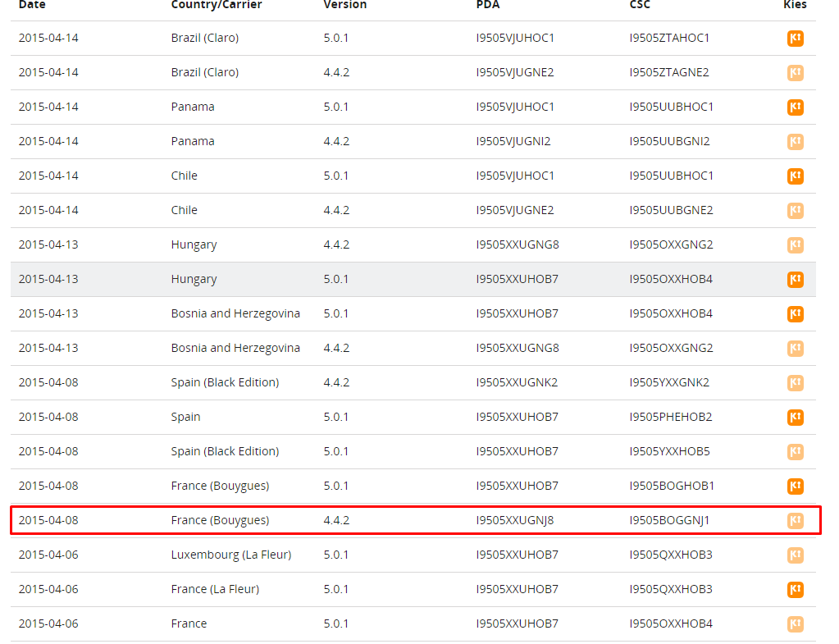
Task: Click the Version column header
Action: click(345, 4)
